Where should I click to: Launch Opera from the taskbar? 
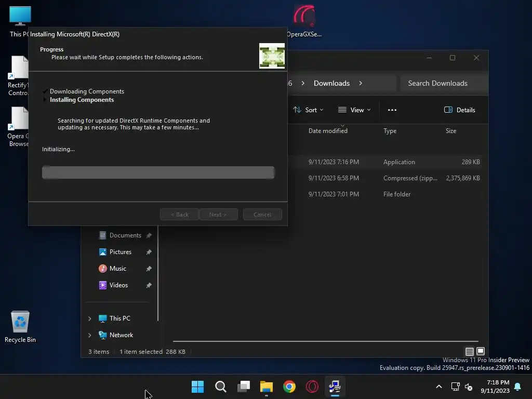click(312, 387)
